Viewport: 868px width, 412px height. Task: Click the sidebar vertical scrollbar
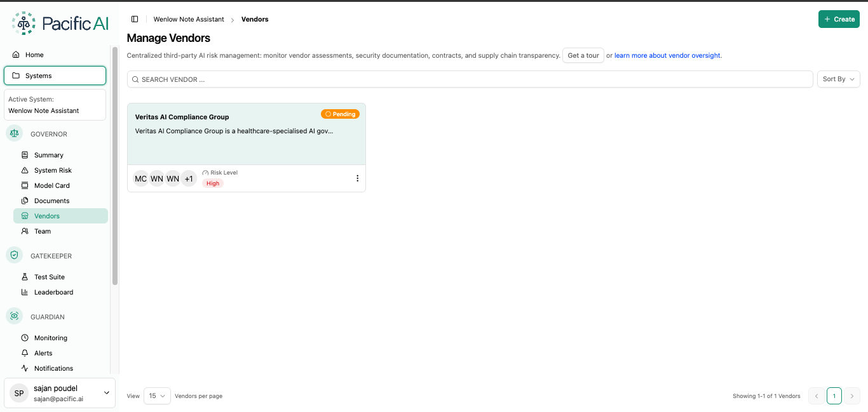coord(115,165)
